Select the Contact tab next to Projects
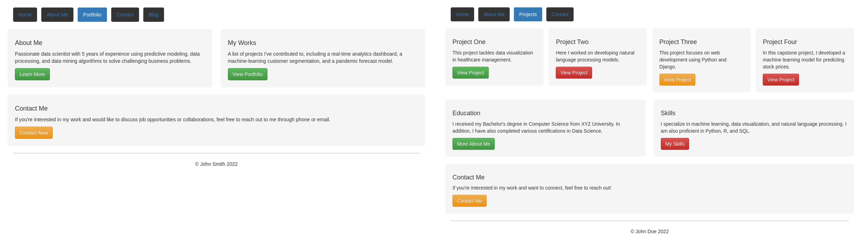 pos(560,14)
